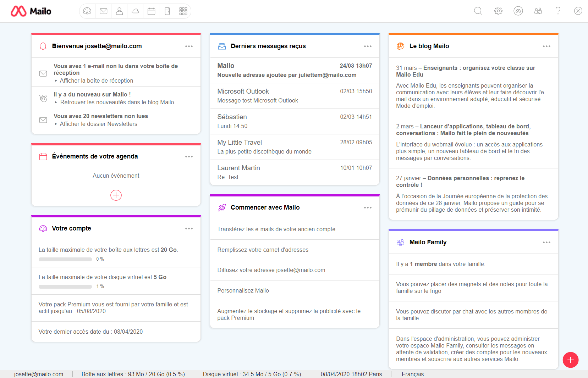The width and height of the screenshot is (588, 378).
Task: Click Il y a 1 membre dans votre famille
Action: pos(440,264)
